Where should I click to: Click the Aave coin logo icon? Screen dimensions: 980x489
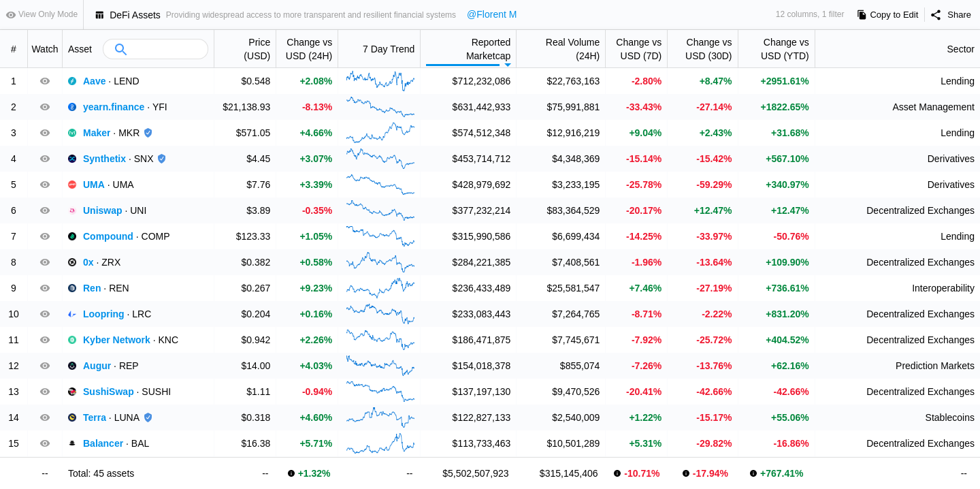(72, 81)
